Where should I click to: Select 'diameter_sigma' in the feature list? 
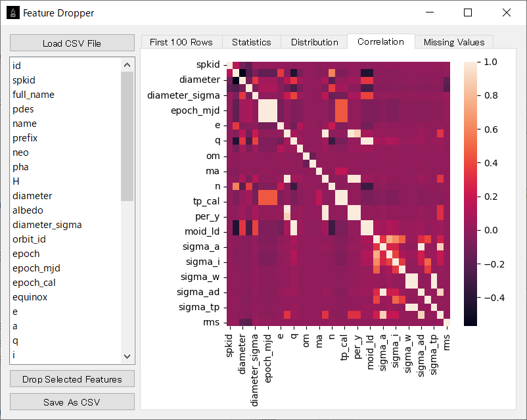click(x=66, y=225)
